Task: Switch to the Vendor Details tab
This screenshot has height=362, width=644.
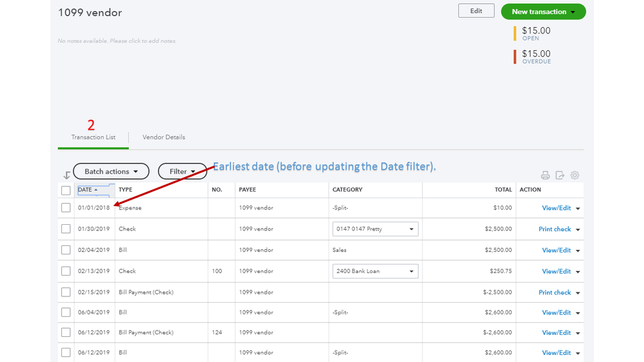Action: click(164, 137)
